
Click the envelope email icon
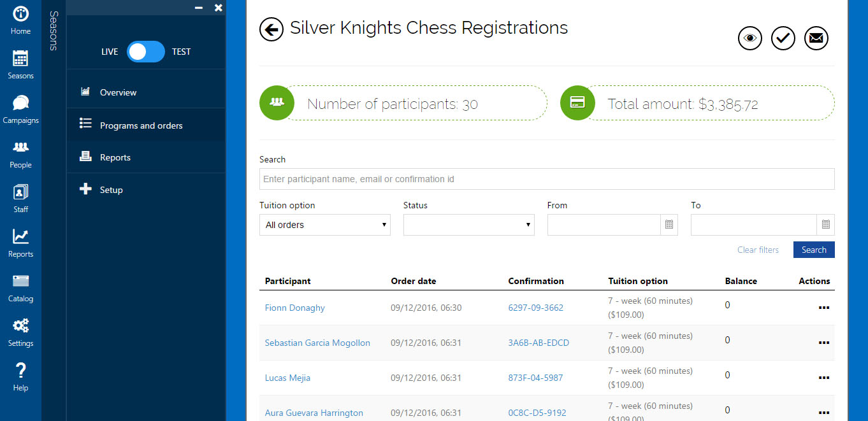[816, 39]
